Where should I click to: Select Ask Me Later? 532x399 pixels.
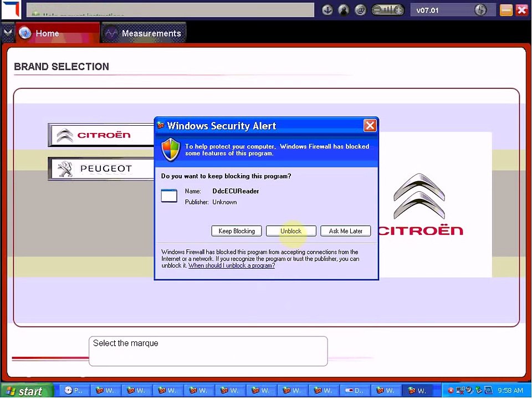point(345,231)
